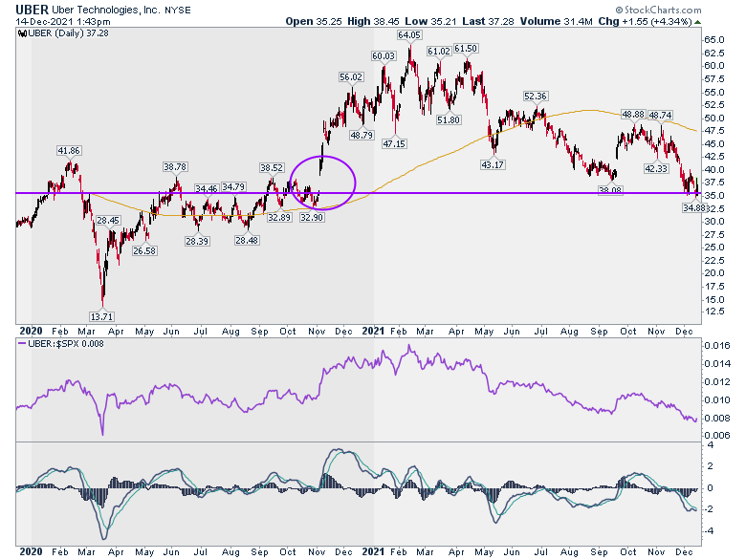This screenshot has width=746, height=560.
Task: Click the 32.90 price label
Action: point(312,217)
